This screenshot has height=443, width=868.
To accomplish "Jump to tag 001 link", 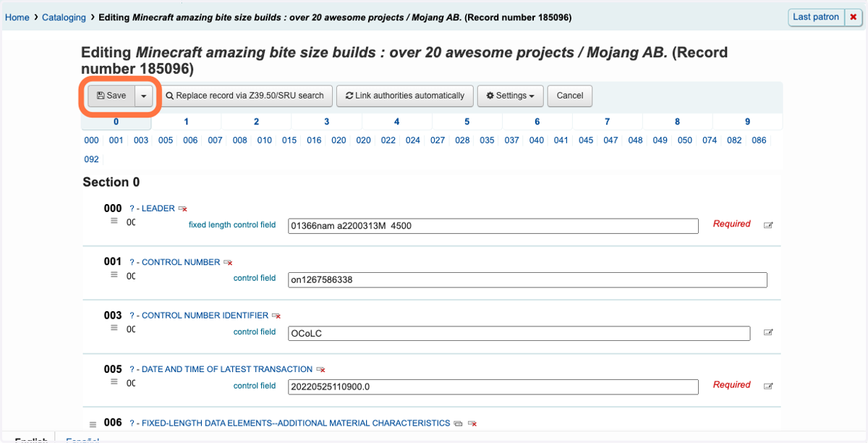I will click(x=116, y=140).
